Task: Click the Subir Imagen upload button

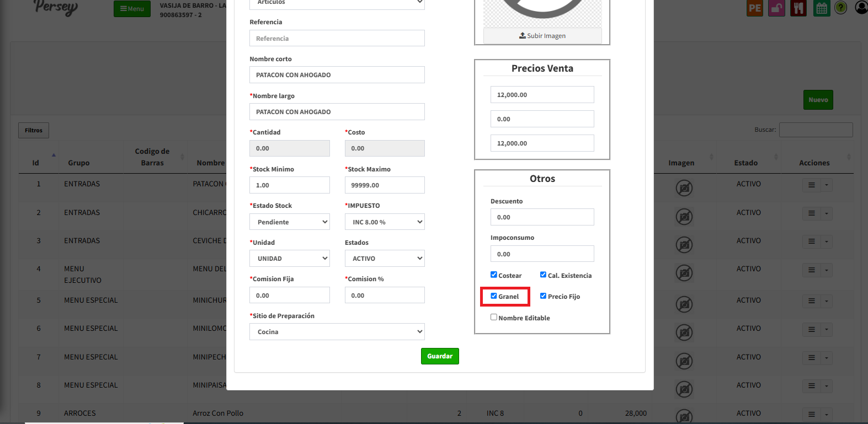Action: coord(542,36)
